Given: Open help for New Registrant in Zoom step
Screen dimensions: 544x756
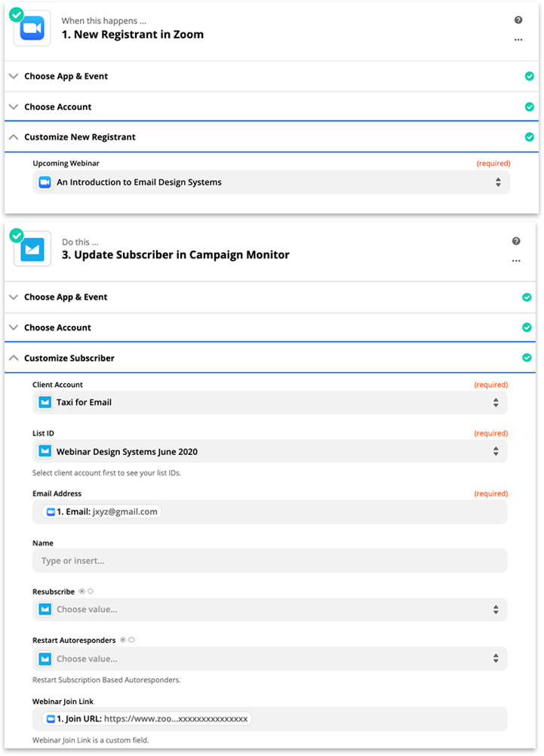Looking at the screenshot, I should [518, 20].
